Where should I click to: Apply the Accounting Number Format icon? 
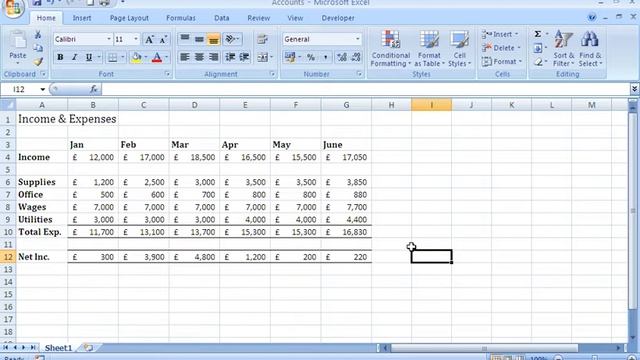290,57
